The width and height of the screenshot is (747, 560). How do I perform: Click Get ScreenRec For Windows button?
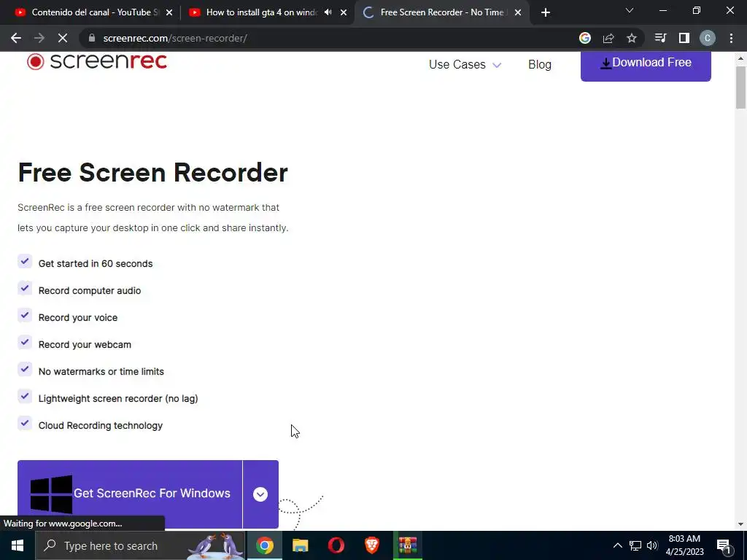[x=130, y=494]
